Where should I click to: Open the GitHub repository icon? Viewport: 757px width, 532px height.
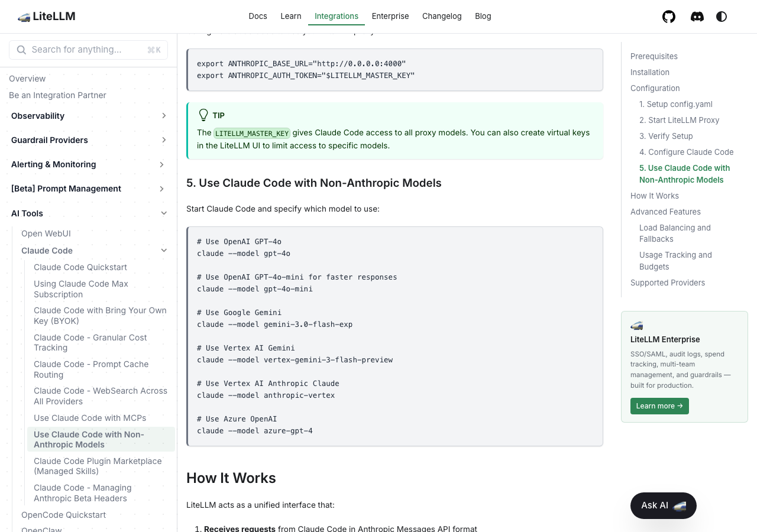click(x=669, y=17)
